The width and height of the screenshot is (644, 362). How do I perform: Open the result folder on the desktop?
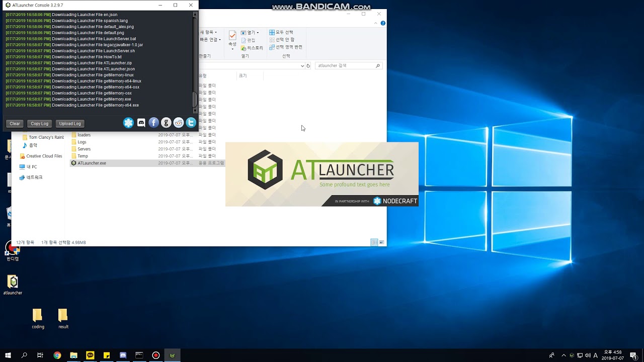pos(63,319)
